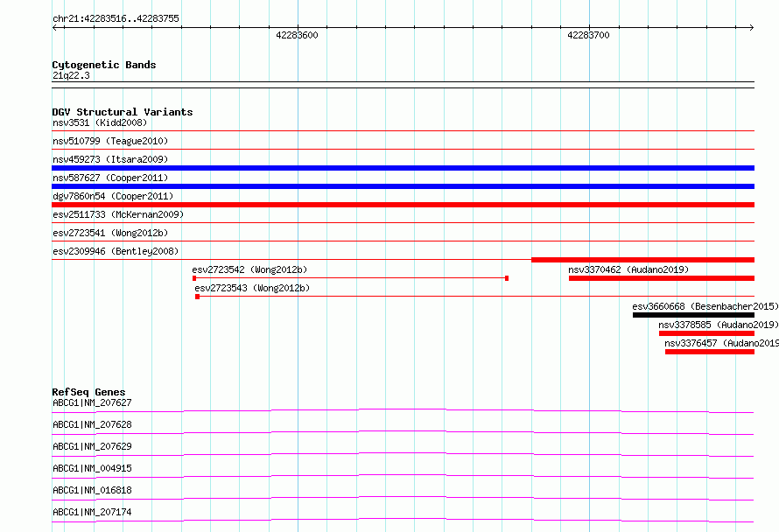The height and width of the screenshot is (532, 779).
Task: Open esv2309946 (Bentley2008) variant label
Action: point(116,251)
